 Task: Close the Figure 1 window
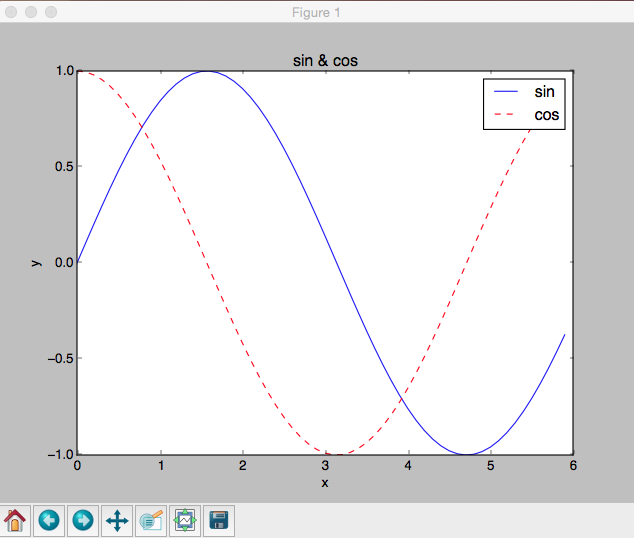[11, 12]
